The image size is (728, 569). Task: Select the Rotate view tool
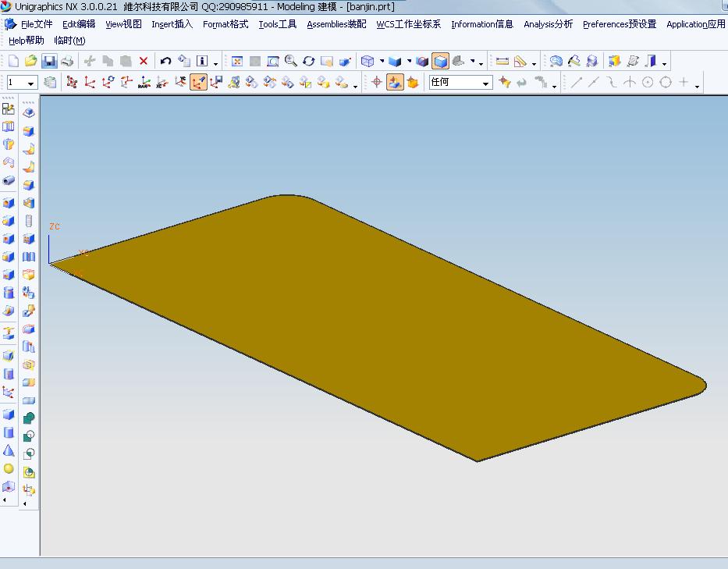pos(309,61)
